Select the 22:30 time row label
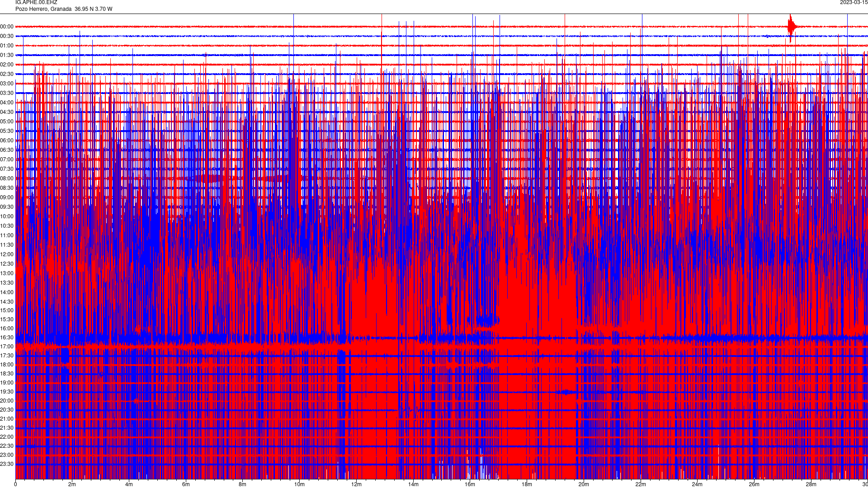This screenshot has height=488, width=868. 7,446
